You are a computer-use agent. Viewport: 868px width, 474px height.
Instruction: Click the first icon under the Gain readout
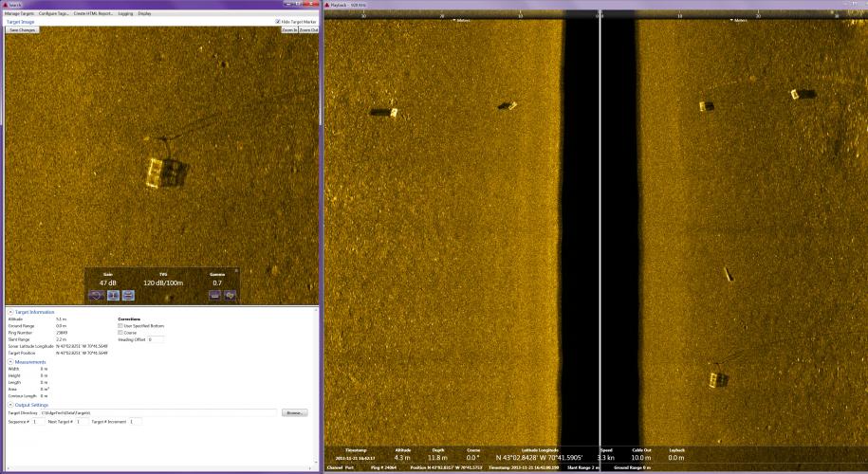[x=96, y=295]
